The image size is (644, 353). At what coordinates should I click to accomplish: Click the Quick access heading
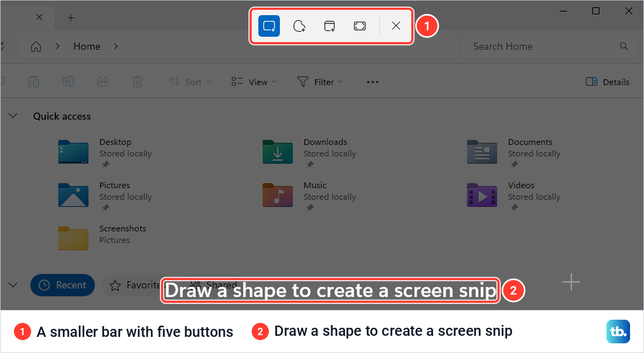[62, 116]
